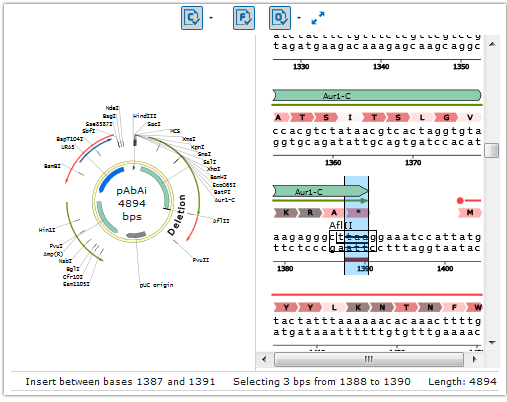Screen dimensions: 507x402
Task: Click ruler position 1360
Action: (333, 162)
